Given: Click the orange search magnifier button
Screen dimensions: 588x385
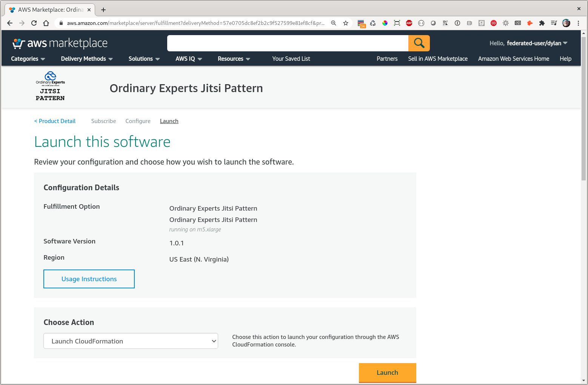Looking at the screenshot, I should (419, 43).
